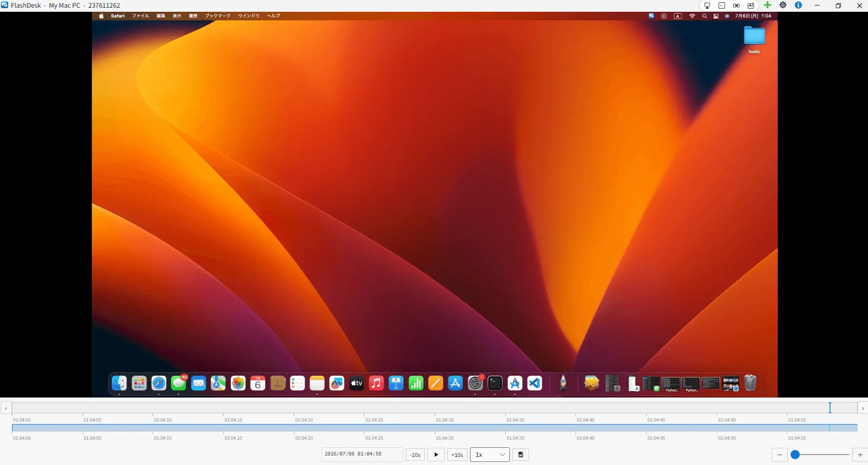Open the blue info icon
This screenshot has width=868, height=465.
[x=798, y=5]
